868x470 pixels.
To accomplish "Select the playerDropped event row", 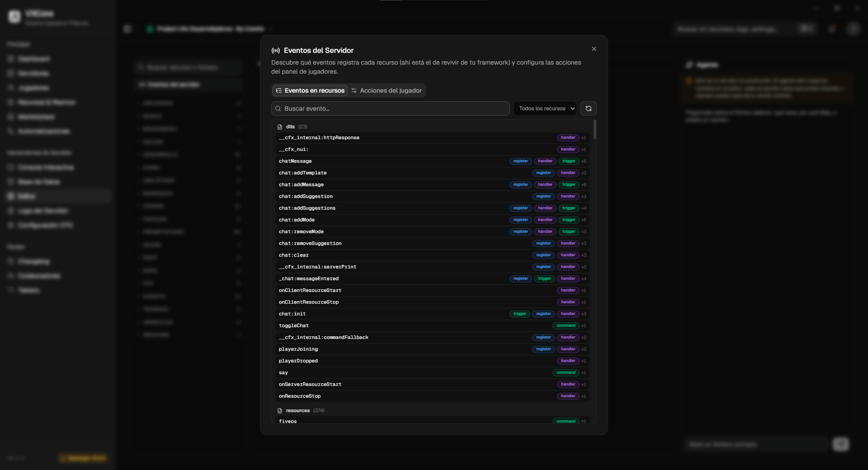I will (433, 361).
